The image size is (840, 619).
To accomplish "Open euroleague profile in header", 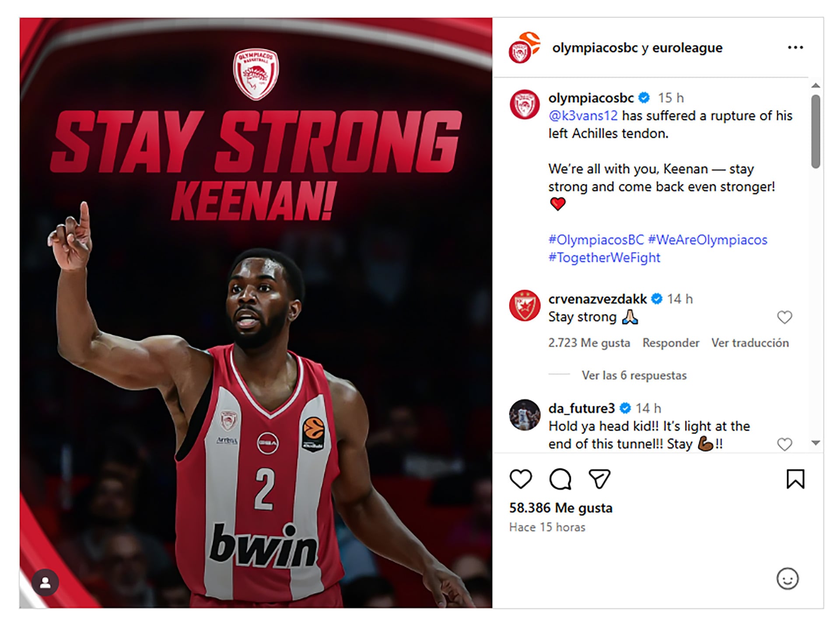I will coord(687,48).
